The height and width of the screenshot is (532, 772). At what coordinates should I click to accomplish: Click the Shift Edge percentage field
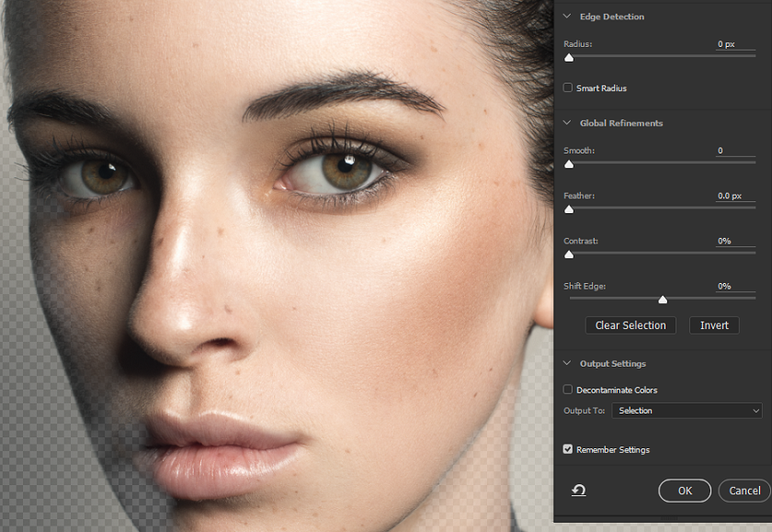[x=734, y=287]
